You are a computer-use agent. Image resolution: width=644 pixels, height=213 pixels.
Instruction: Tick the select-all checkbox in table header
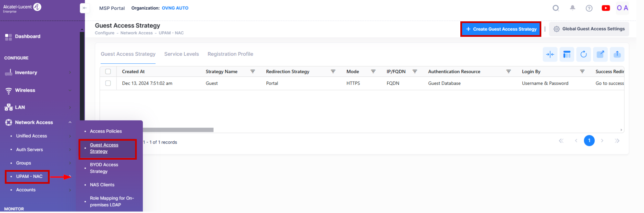[x=108, y=72]
